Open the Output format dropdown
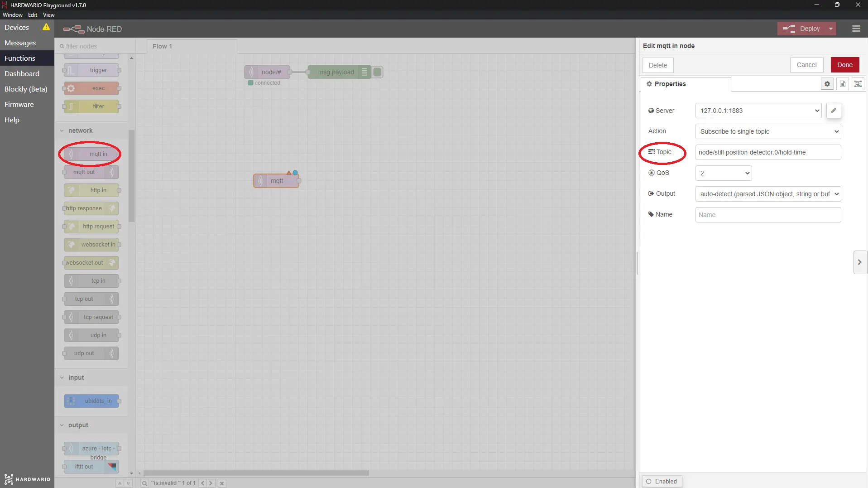The image size is (868, 488). [768, 194]
